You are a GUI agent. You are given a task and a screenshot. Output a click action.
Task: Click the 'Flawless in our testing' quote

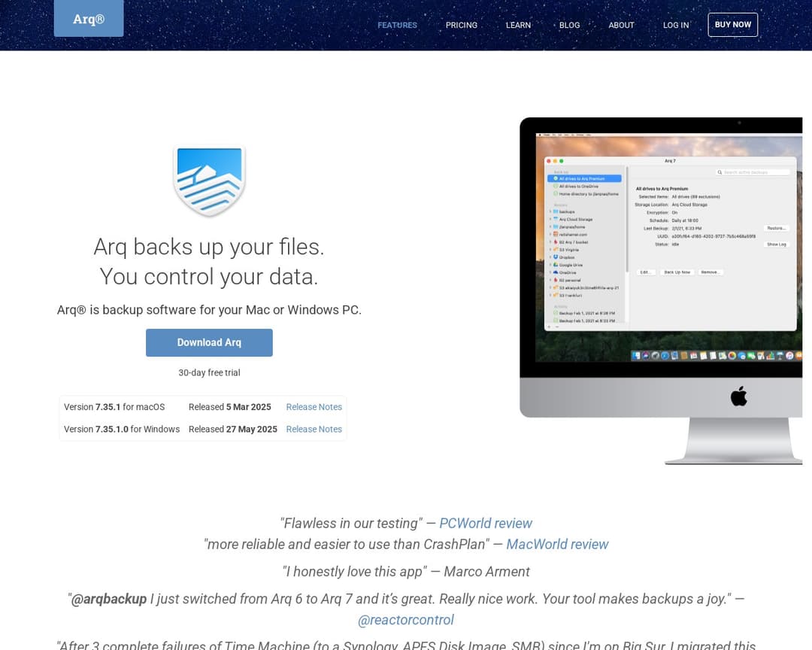(x=352, y=523)
